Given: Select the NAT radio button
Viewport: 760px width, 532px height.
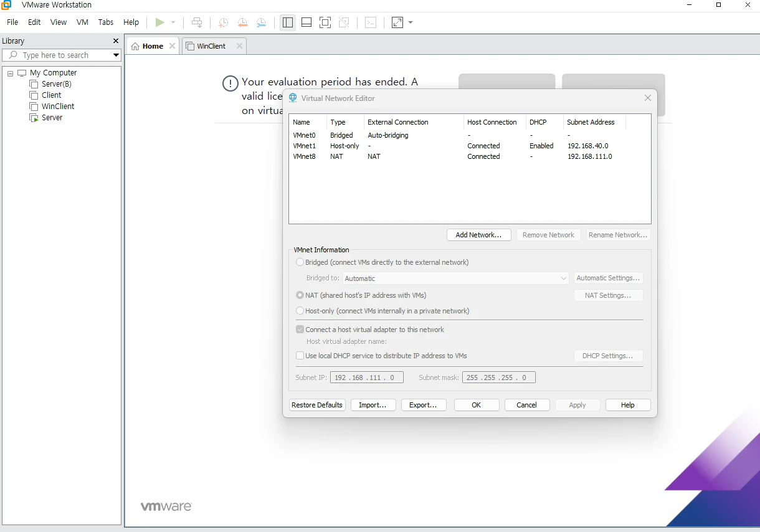Looking at the screenshot, I should pos(300,295).
